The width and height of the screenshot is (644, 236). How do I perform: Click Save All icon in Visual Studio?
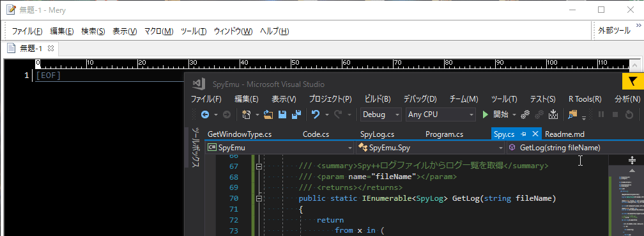click(x=296, y=114)
